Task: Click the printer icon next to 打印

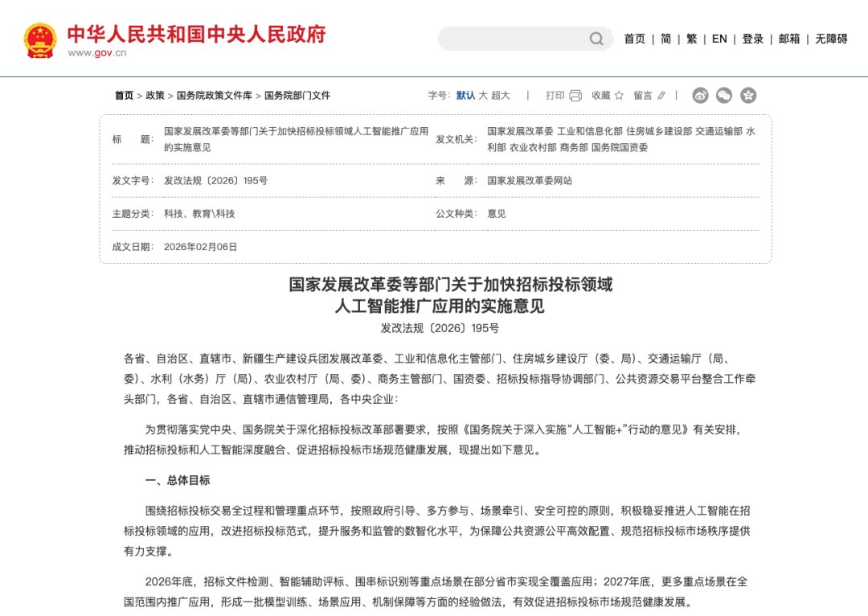Action: coord(575,96)
